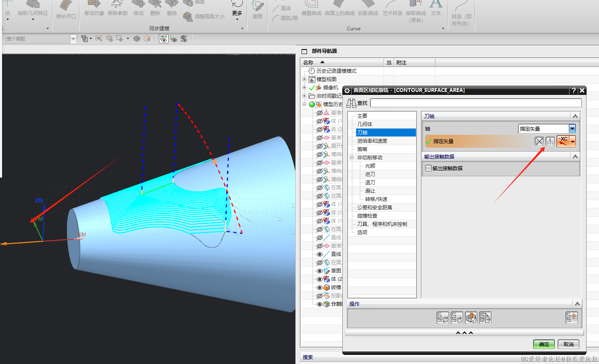This screenshot has height=364, width=599.
Task: Select 公差和安全距离 in the dialog tree
Action: (375, 208)
